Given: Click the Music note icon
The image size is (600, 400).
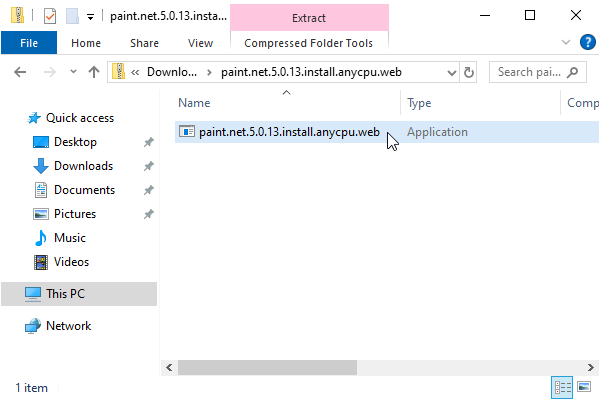Looking at the screenshot, I should click(x=41, y=238).
